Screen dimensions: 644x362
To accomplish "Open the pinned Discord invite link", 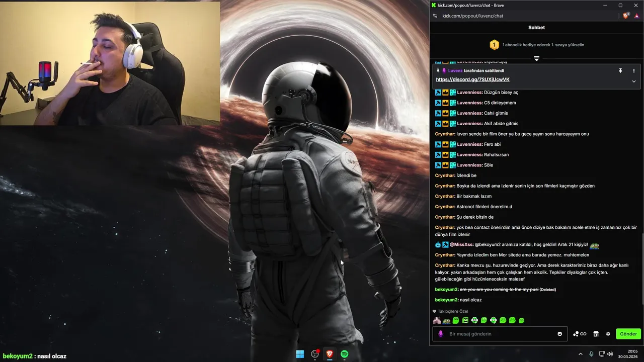I will pos(472,79).
